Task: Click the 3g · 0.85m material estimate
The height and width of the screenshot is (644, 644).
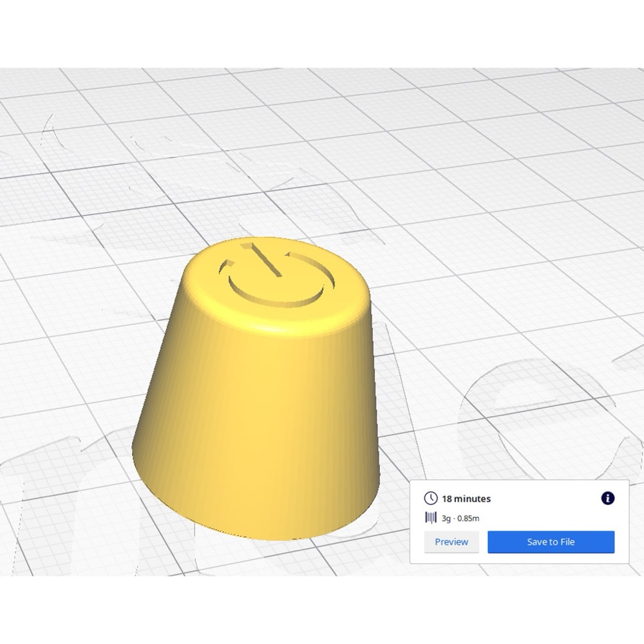Action: point(460,518)
